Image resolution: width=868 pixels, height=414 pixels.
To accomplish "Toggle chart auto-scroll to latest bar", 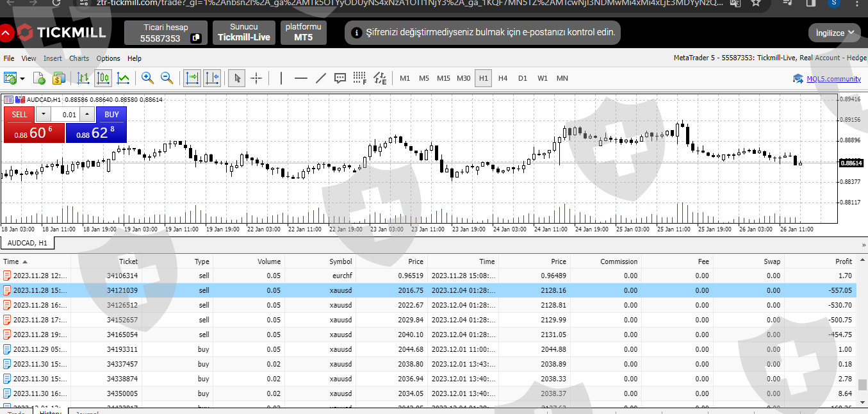I will (192, 78).
